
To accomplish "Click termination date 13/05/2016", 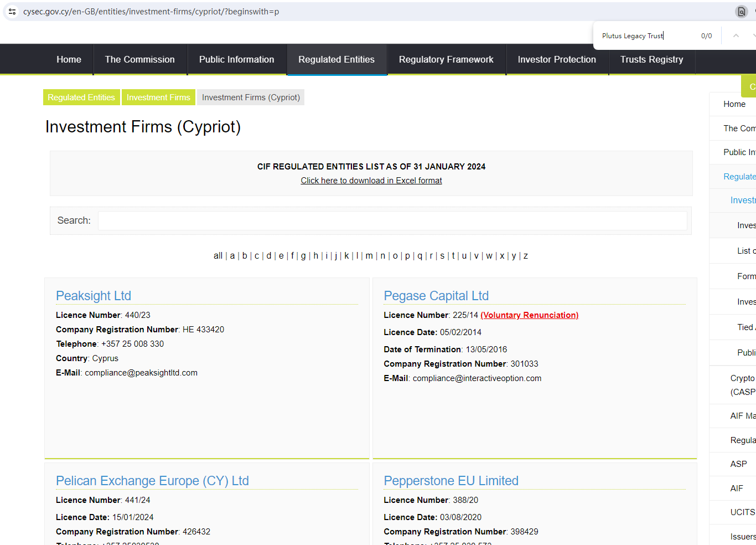I will point(486,349).
